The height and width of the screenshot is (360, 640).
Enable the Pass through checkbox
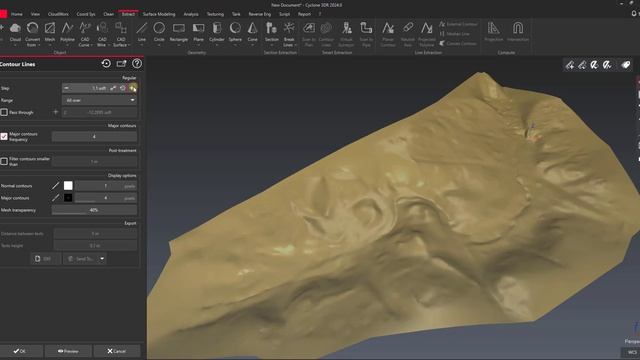point(4,112)
